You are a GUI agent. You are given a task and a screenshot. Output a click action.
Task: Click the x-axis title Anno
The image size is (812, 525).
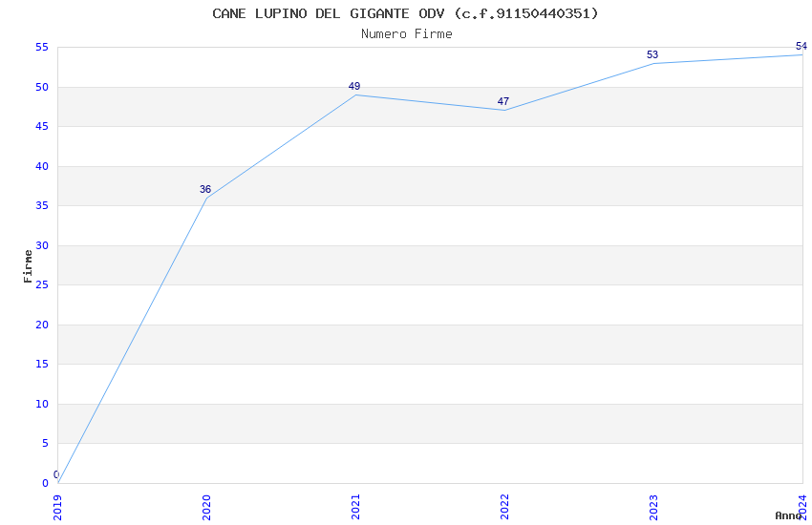(788, 515)
